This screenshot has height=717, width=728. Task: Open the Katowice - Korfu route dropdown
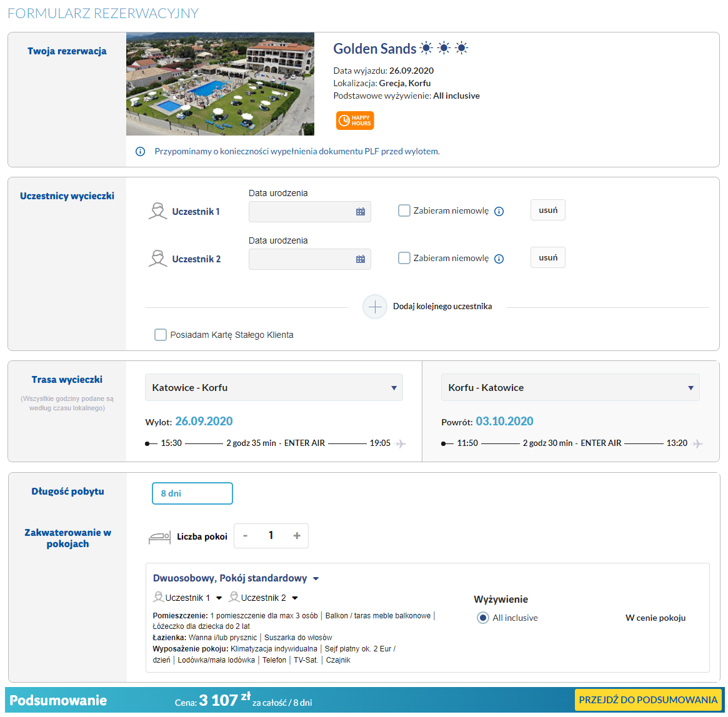pos(274,388)
